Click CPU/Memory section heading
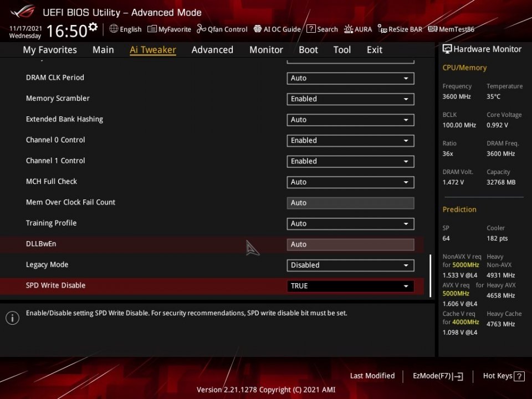The width and height of the screenshot is (532, 399). 464,68
